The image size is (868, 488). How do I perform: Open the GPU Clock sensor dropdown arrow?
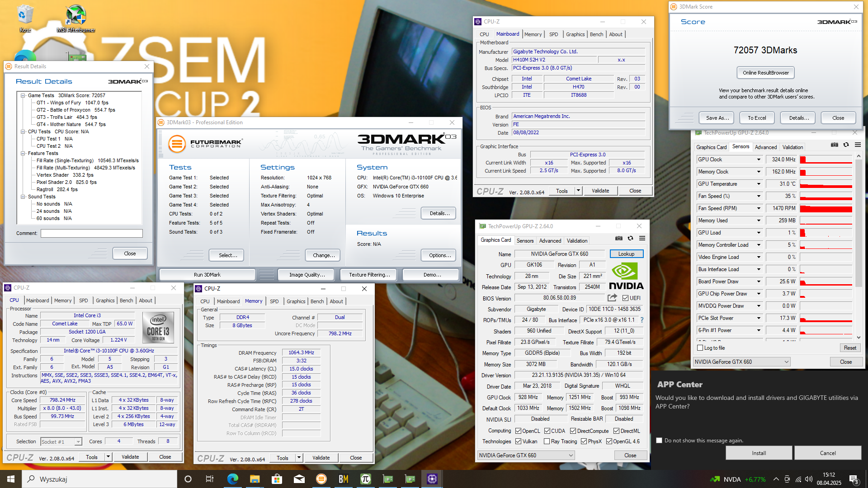pos(759,160)
